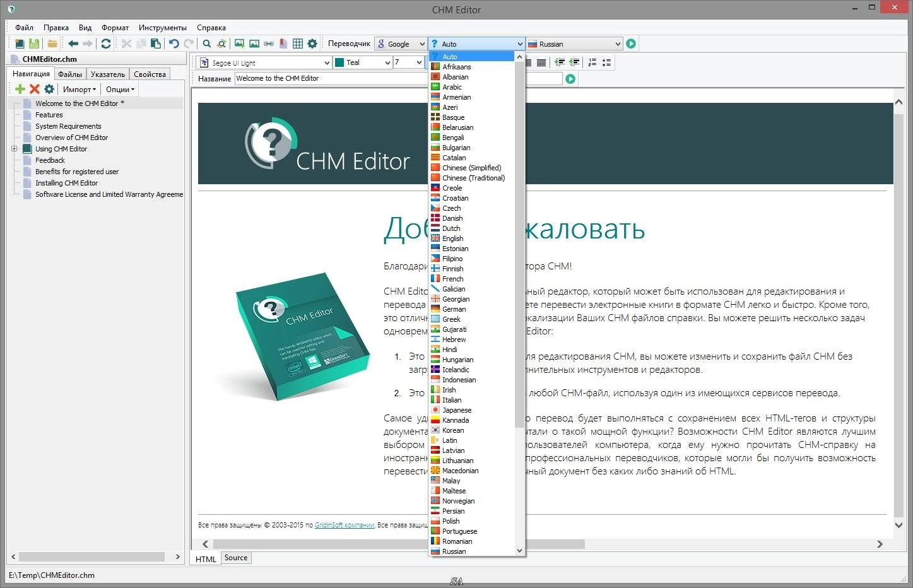
Task: Switch to the Файлы tab
Action: click(x=70, y=74)
